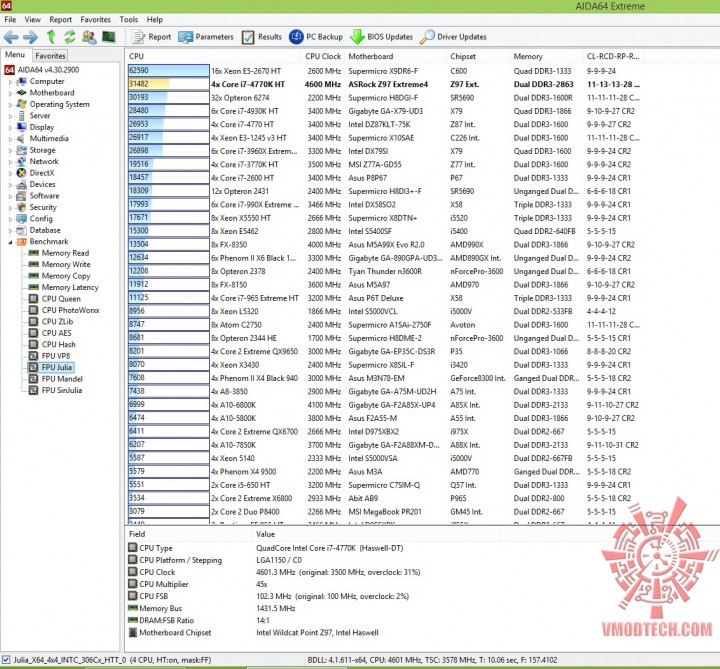
Task: Click the Back arrow toolbar icon
Action: pos(11,37)
